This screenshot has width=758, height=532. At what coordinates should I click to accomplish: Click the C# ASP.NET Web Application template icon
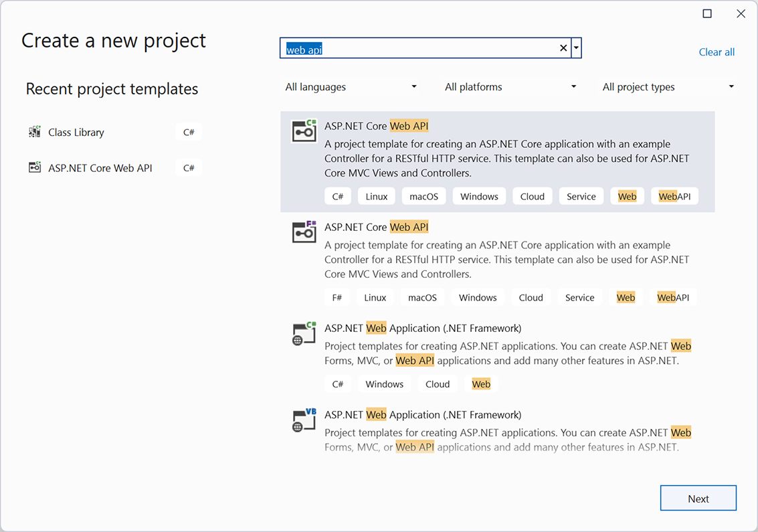[x=304, y=333]
